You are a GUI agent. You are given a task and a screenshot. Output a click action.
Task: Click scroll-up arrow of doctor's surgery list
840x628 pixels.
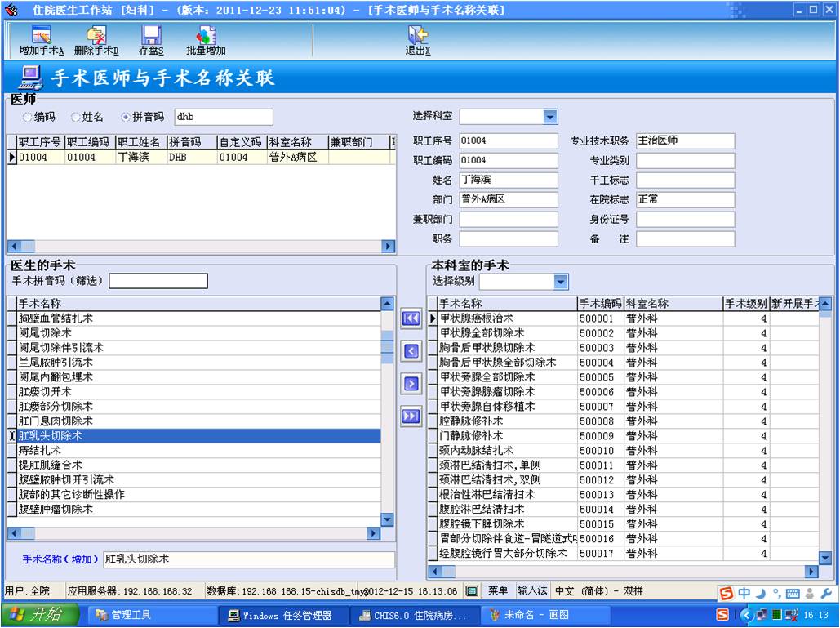pos(387,304)
